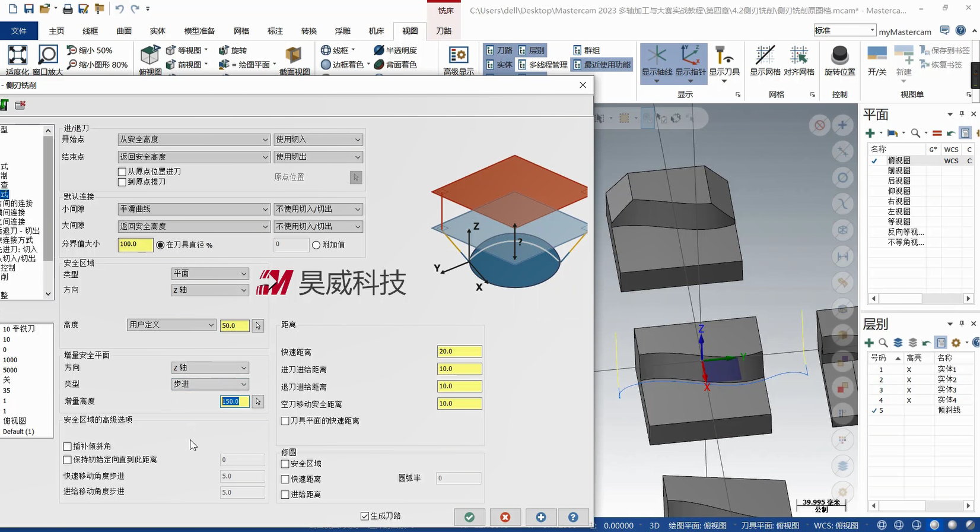Select the 前视图 row in planes list
This screenshot has height=532, width=980.
click(899, 170)
